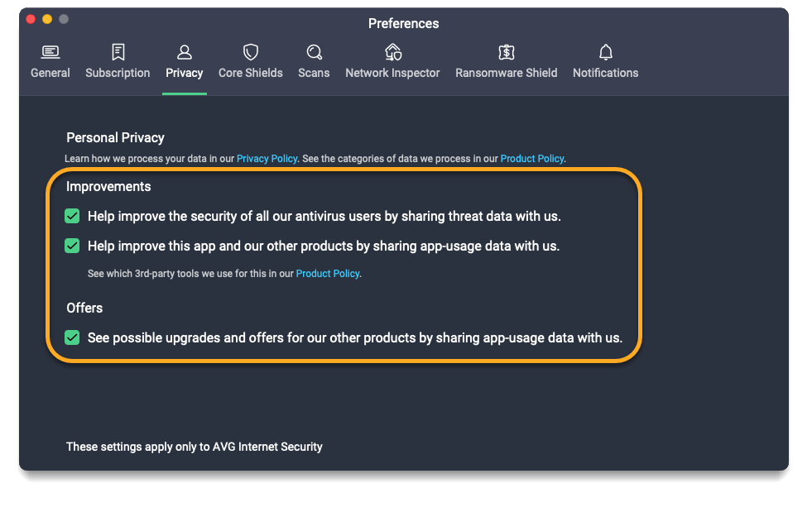This screenshot has height=507, width=812.
Task: Close the Preferences window with red button
Action: pos(31,19)
